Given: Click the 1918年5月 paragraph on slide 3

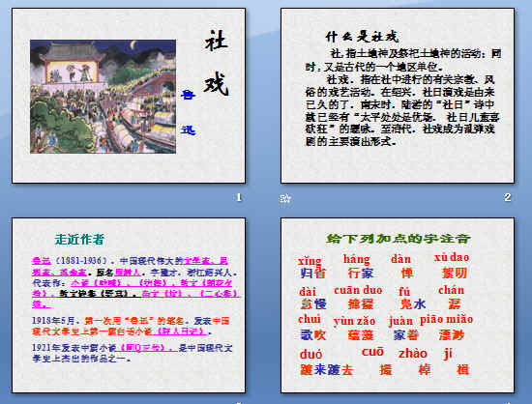Looking at the screenshot, I should [x=131, y=326].
